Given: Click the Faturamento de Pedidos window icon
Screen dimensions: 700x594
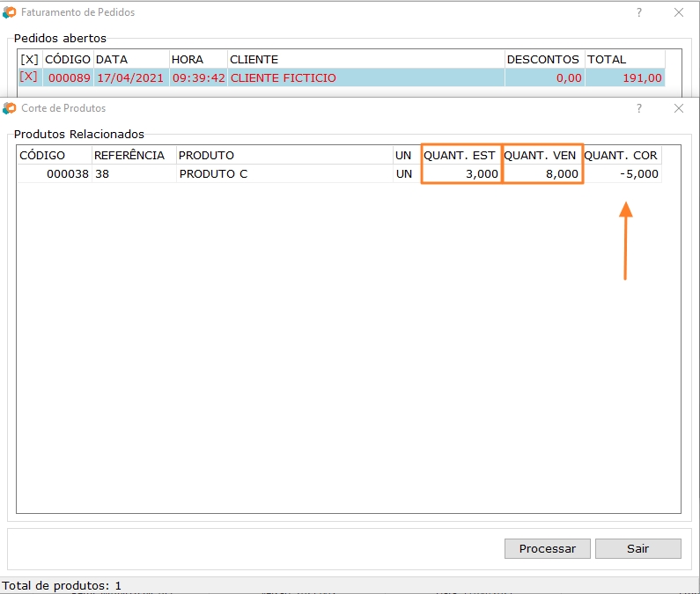Looking at the screenshot, I should coord(10,13).
